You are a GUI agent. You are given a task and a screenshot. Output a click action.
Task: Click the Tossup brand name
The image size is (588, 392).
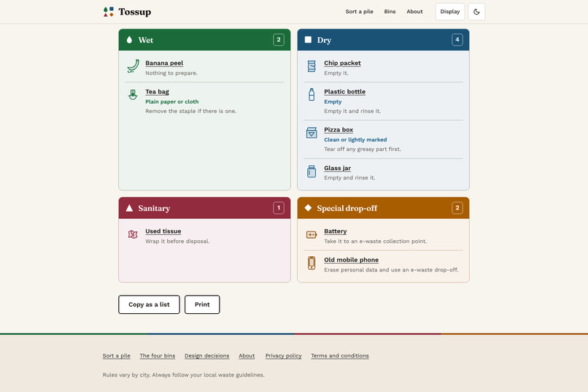(x=135, y=12)
